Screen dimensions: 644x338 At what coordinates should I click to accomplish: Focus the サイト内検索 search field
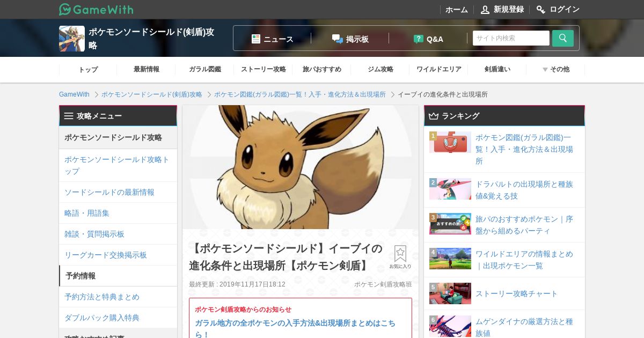pos(511,38)
